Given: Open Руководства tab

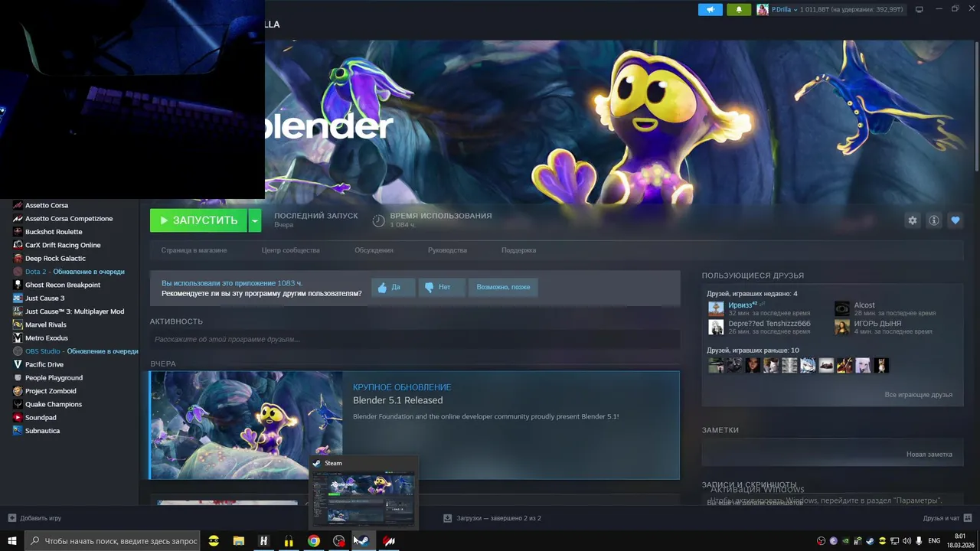Looking at the screenshot, I should (x=447, y=250).
